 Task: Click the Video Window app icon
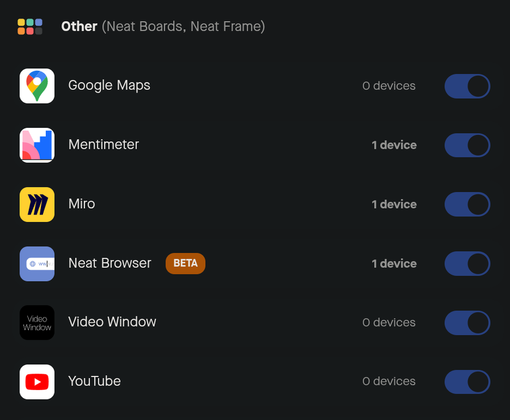[x=37, y=323]
